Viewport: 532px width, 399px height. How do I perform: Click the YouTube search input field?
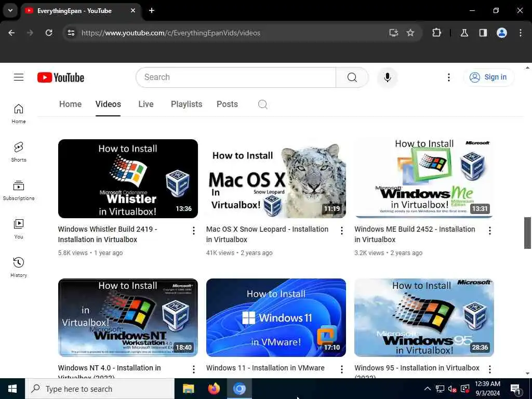[x=236, y=77]
